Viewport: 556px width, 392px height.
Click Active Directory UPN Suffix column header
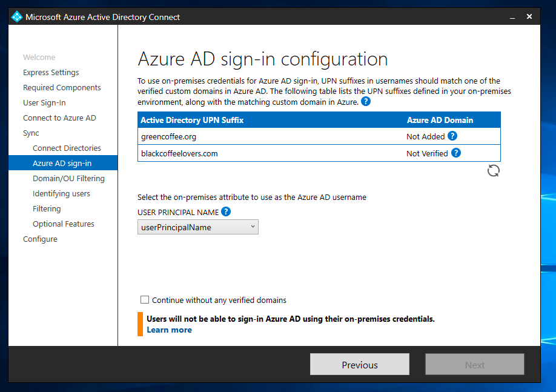[x=192, y=120]
